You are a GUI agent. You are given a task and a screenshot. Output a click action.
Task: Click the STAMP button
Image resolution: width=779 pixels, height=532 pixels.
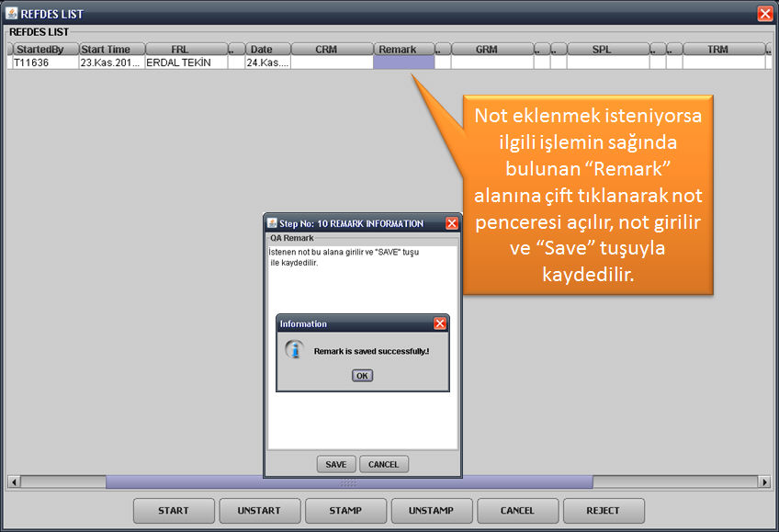coord(345,511)
